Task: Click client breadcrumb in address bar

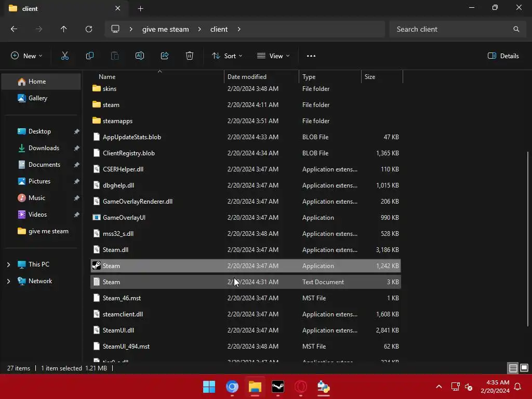Action: [219, 29]
